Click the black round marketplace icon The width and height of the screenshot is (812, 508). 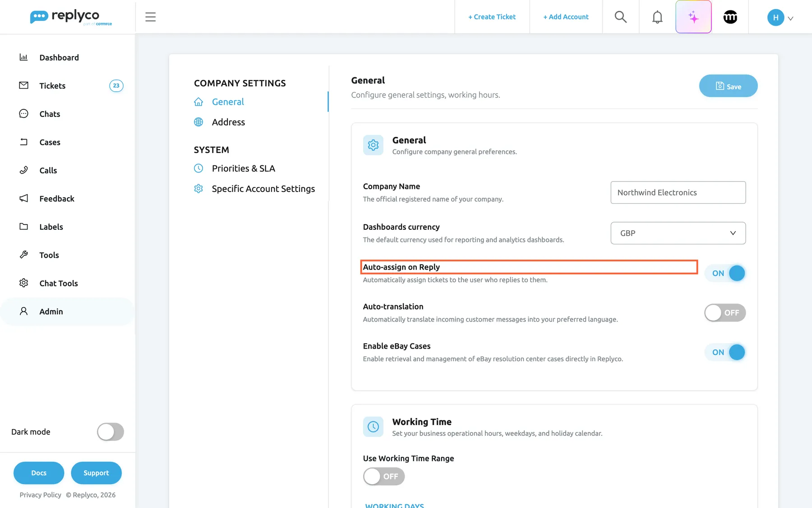tap(730, 17)
